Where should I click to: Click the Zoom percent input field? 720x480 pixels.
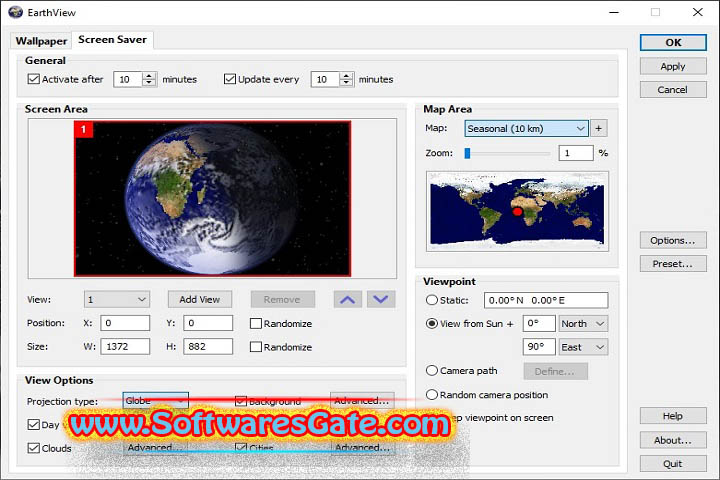[576, 153]
